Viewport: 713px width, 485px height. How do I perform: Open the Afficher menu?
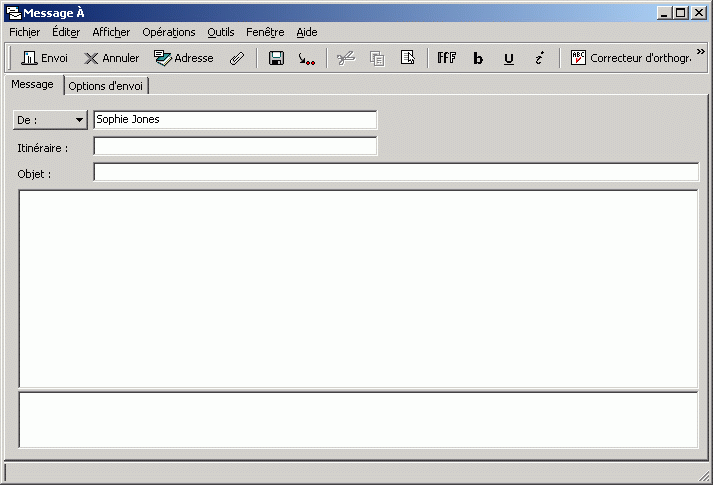(x=111, y=32)
